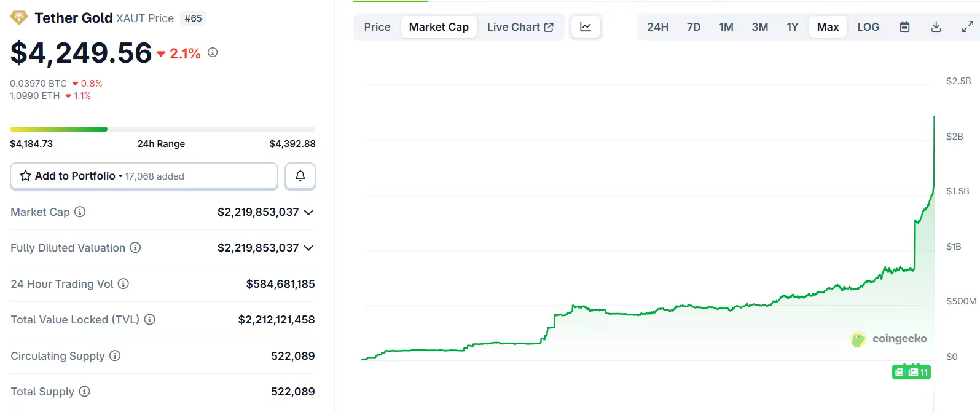
Task: Open the calendar date range picker
Action: point(904,27)
